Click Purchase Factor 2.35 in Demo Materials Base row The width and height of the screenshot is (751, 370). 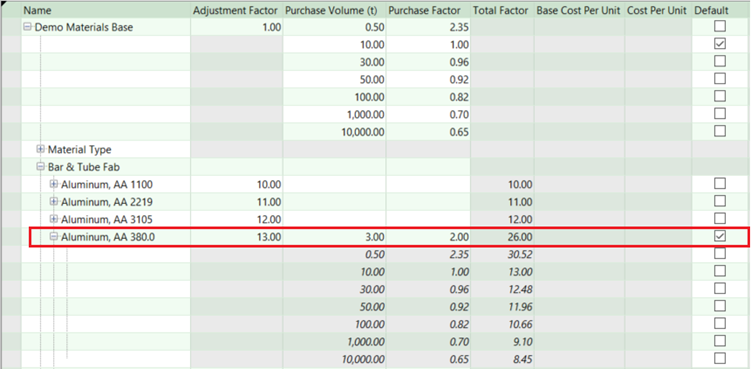point(428,27)
